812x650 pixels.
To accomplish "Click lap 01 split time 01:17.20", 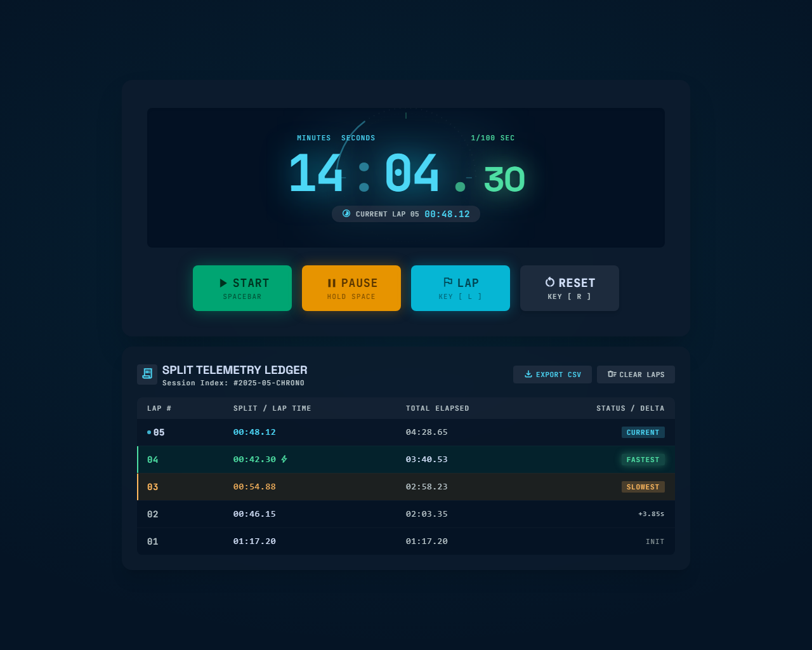I will point(254,541).
